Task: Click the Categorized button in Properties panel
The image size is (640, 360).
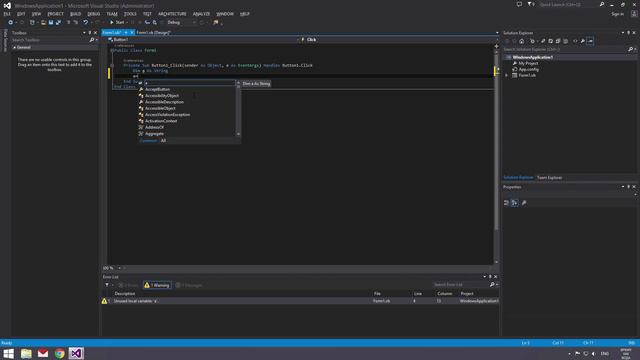Action: click(507, 203)
